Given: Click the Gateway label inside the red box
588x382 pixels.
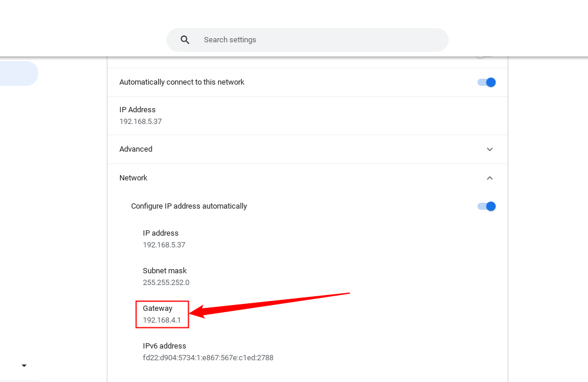Looking at the screenshot, I should pyautogui.click(x=158, y=308).
